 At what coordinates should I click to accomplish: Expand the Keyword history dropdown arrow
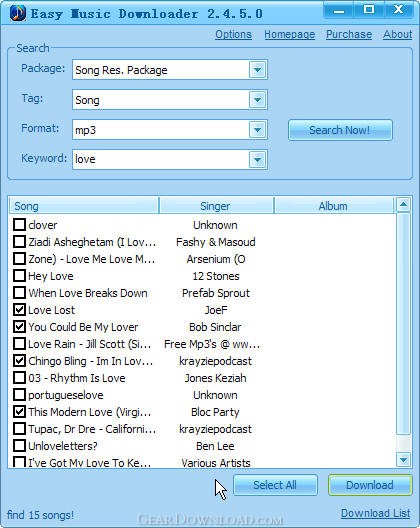pyautogui.click(x=258, y=160)
